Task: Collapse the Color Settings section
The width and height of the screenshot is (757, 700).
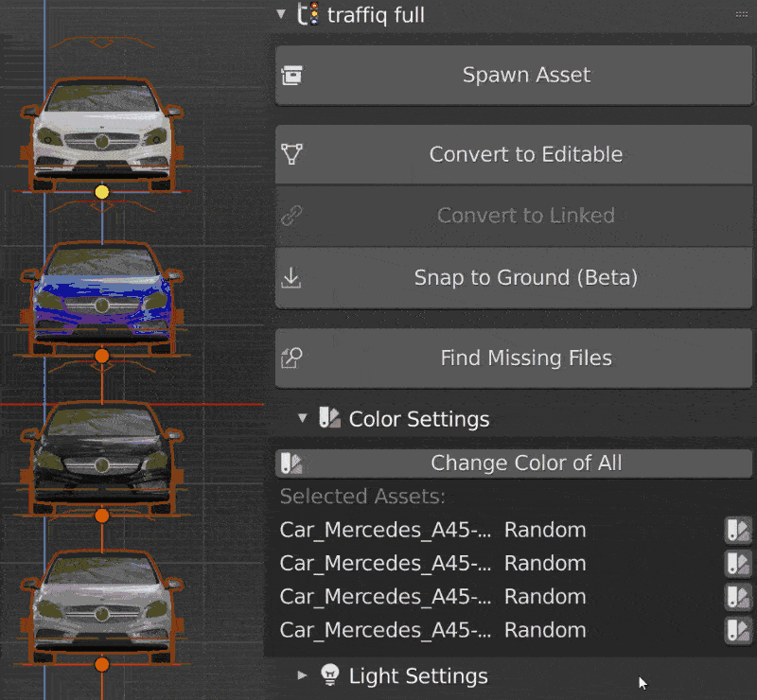Action: pos(303,418)
